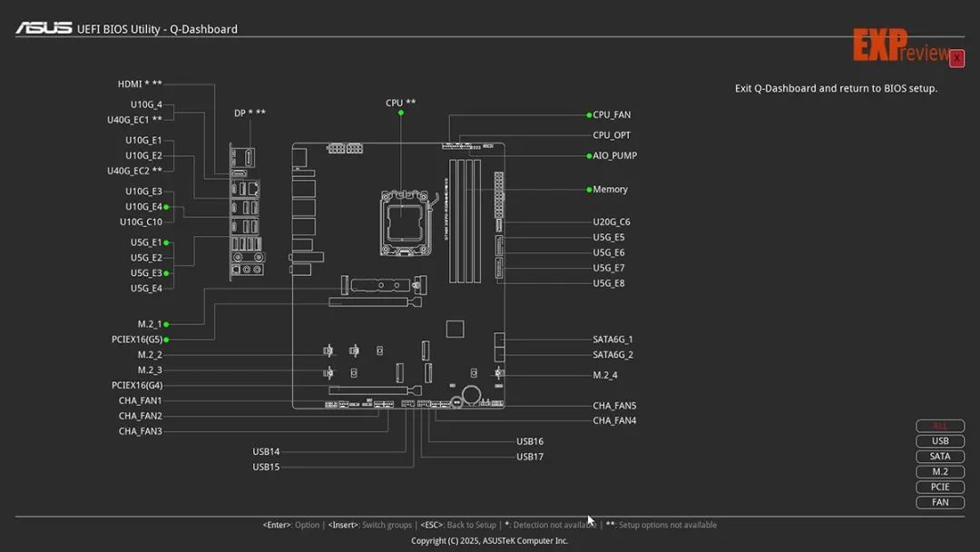Viewport: 980px width, 552px height.
Task: Select CHA_FAN1 header label
Action: click(140, 400)
